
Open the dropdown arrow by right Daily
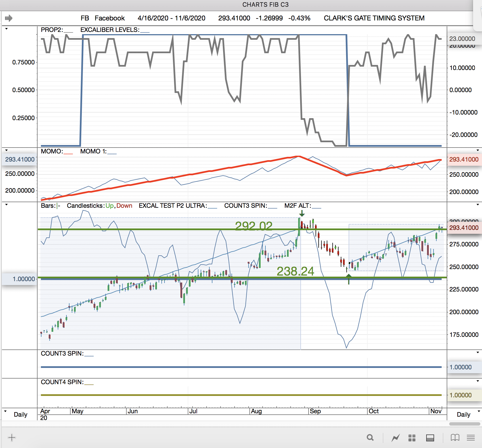(x=479, y=411)
